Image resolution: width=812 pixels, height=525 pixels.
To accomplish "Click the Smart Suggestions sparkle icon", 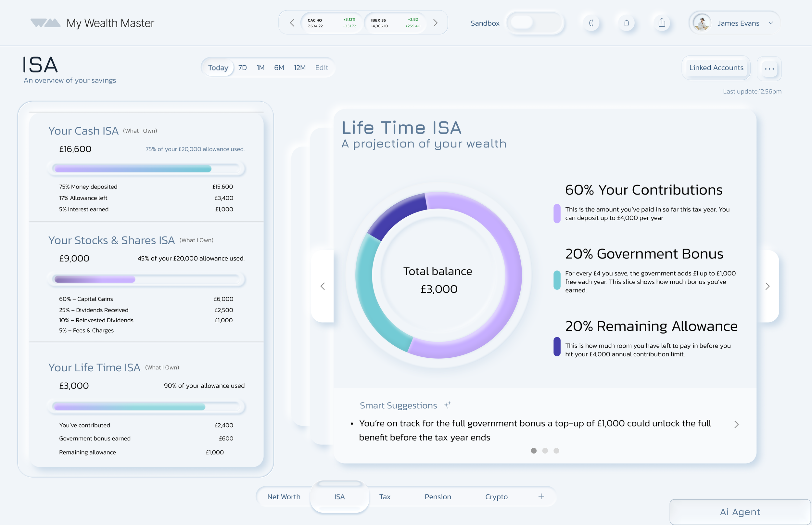I will [x=447, y=405].
